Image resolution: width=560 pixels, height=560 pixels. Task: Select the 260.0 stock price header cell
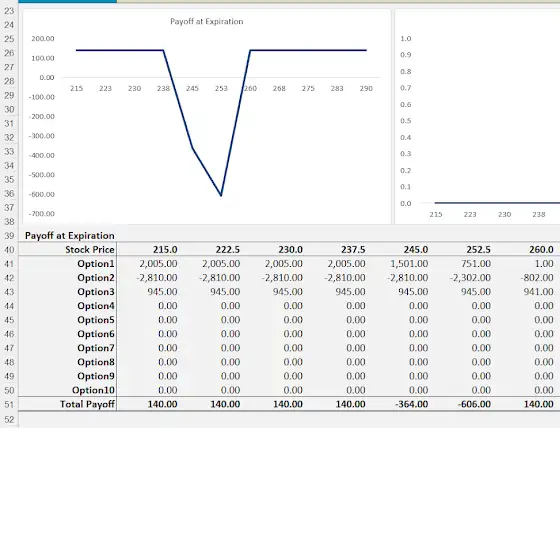pos(541,250)
